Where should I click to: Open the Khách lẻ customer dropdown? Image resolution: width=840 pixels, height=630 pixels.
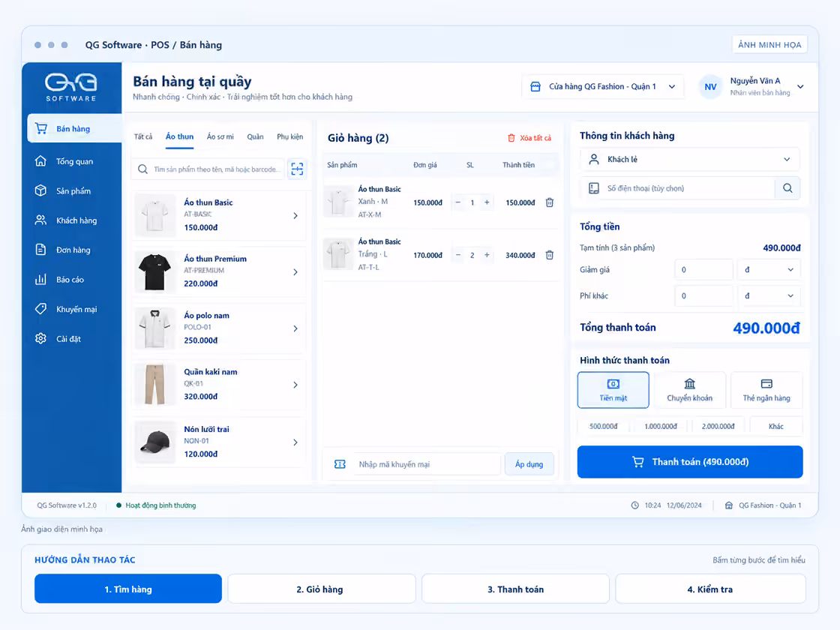(x=690, y=159)
